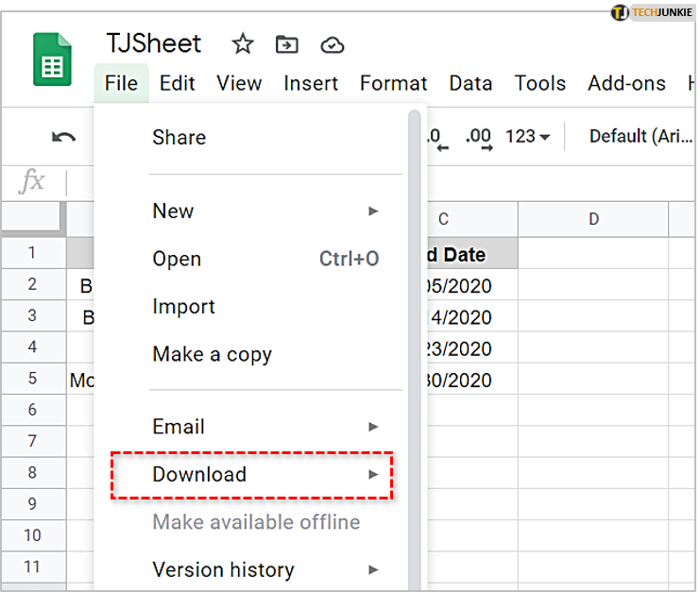Open the 123 number format dropdown
This screenshot has width=700, height=592.
pos(527,137)
